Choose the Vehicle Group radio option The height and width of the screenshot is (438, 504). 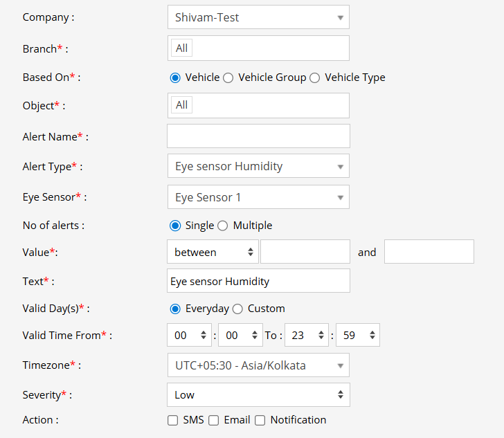point(228,77)
